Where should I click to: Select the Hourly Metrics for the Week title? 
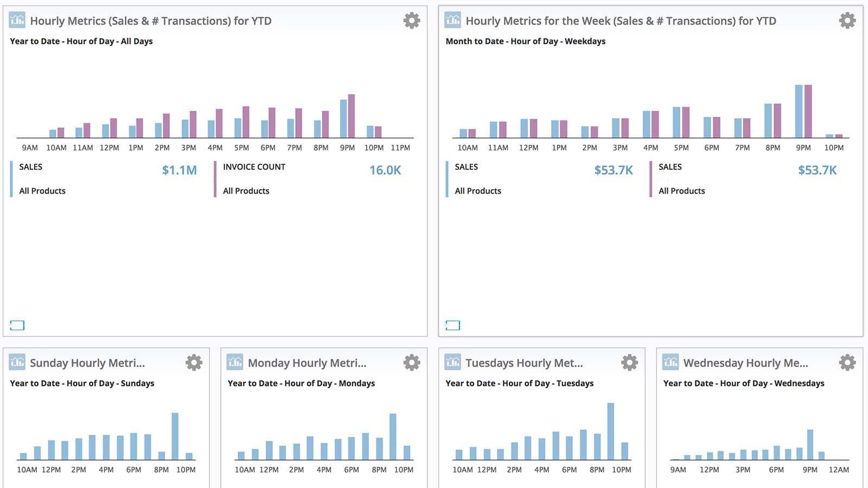click(x=621, y=21)
